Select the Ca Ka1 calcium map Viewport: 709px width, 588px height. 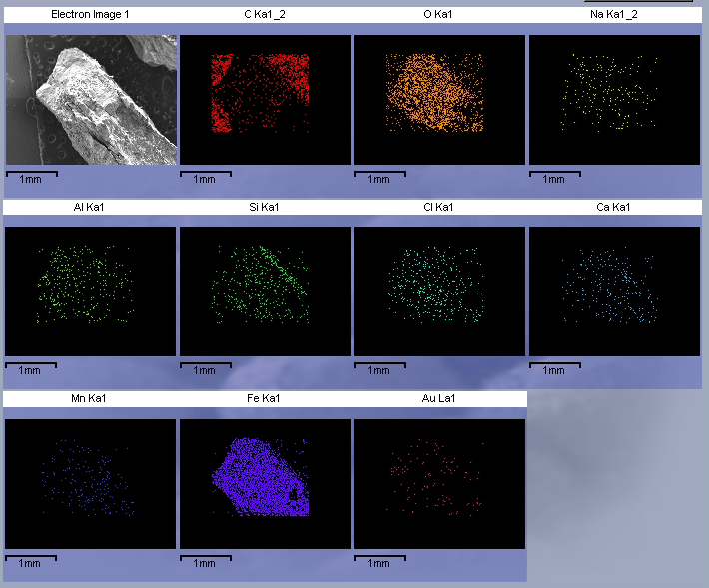614,292
